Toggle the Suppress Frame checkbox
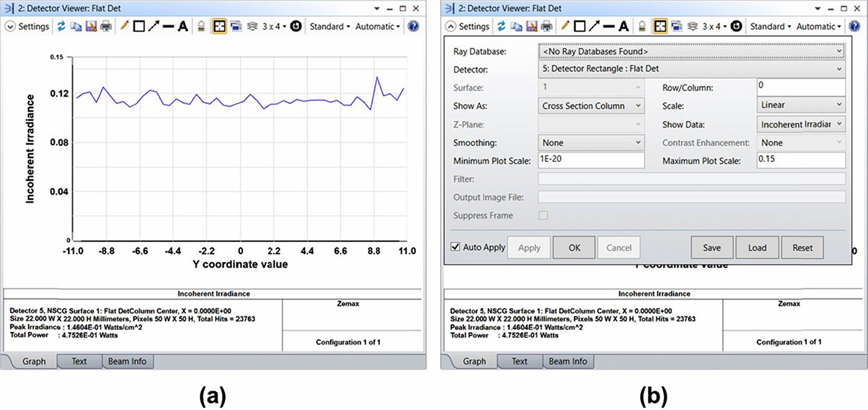This screenshot has width=868, height=410. tap(543, 215)
